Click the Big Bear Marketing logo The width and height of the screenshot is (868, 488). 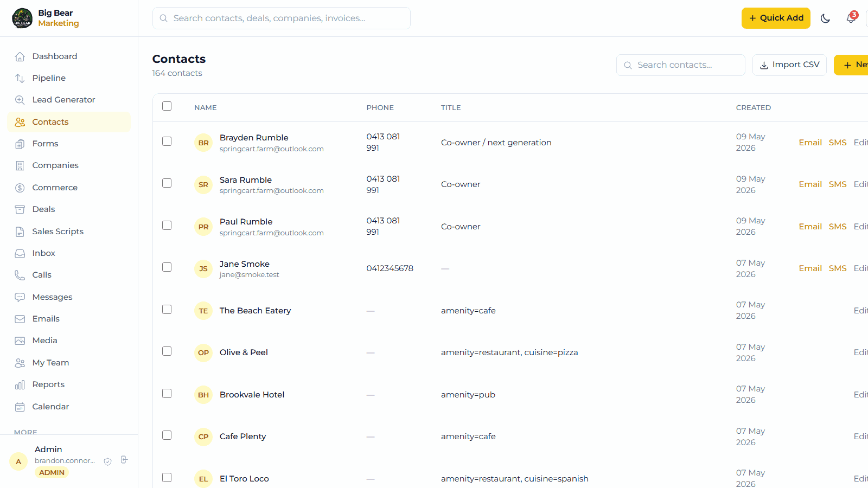[x=22, y=18]
